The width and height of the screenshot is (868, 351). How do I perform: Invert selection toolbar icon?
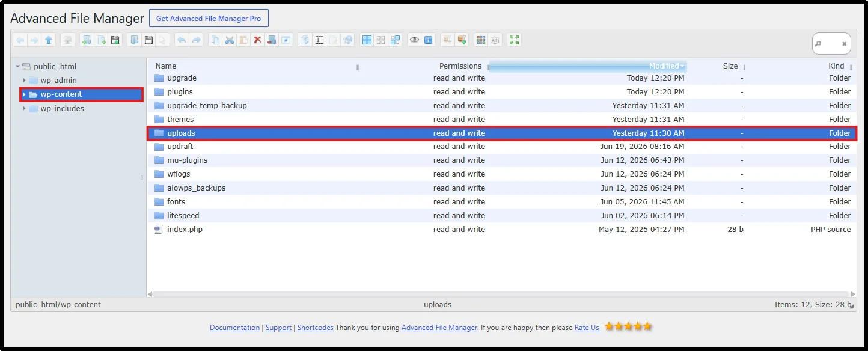pos(395,40)
